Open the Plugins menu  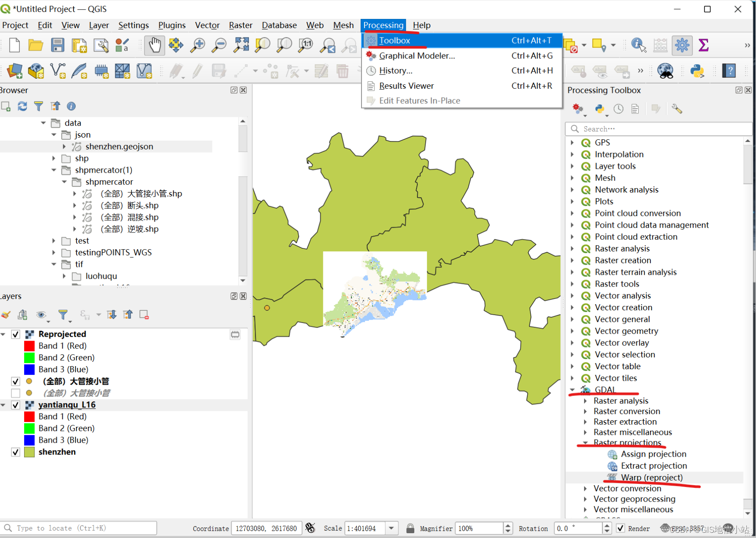172,25
